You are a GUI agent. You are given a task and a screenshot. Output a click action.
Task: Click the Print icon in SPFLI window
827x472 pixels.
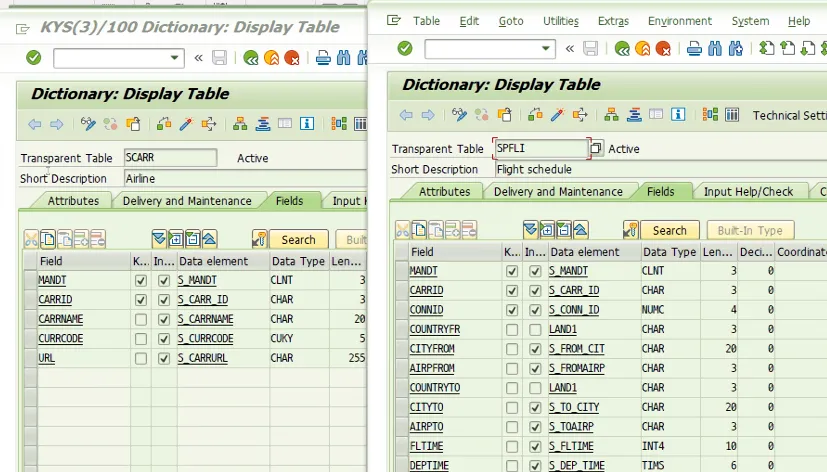point(694,49)
